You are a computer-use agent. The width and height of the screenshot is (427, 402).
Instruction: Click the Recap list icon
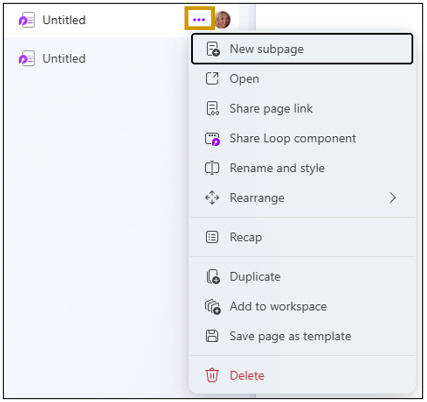[212, 237]
